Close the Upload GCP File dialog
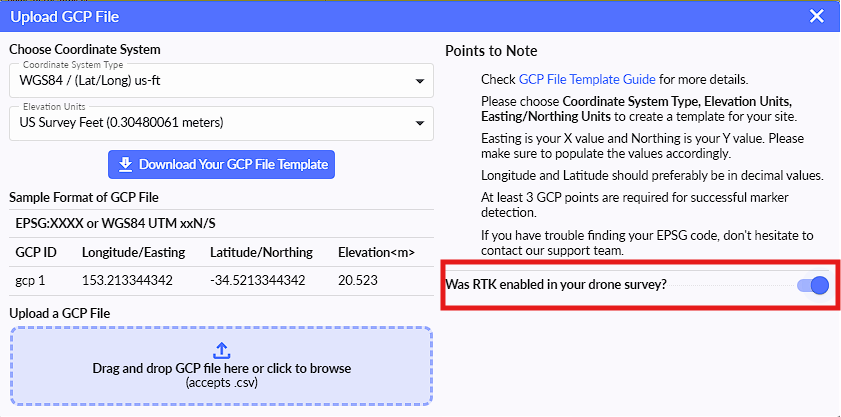 click(817, 15)
